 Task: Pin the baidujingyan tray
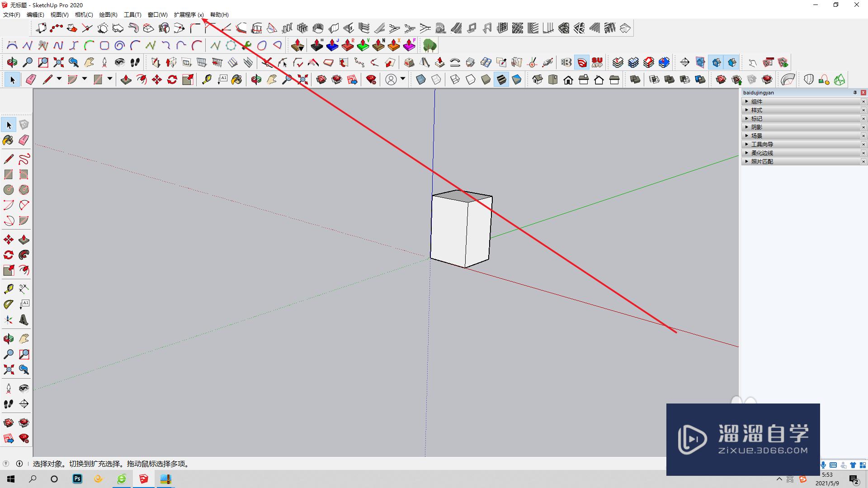click(x=855, y=93)
